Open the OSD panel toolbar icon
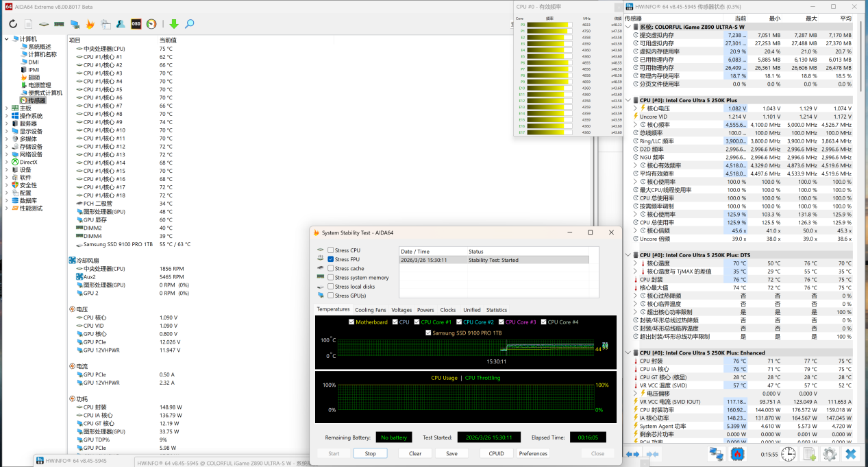 [136, 24]
